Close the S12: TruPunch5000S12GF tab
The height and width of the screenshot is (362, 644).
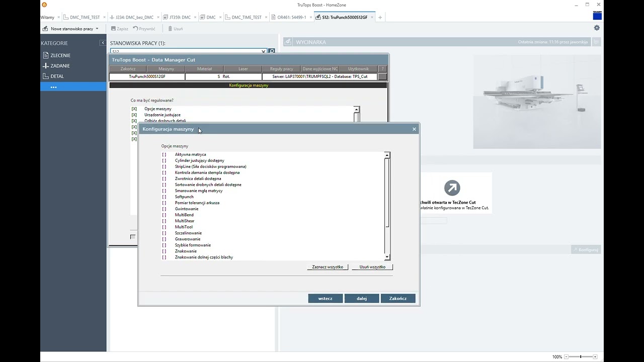372,17
